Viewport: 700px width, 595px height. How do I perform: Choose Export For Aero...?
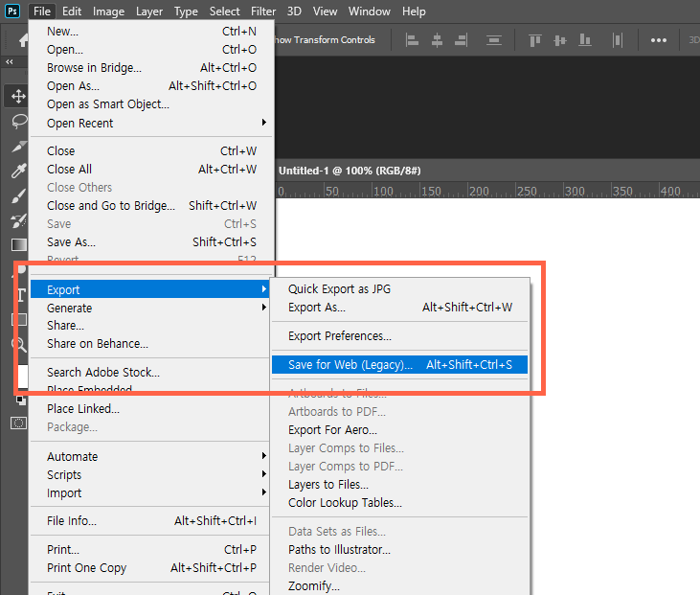399,429
